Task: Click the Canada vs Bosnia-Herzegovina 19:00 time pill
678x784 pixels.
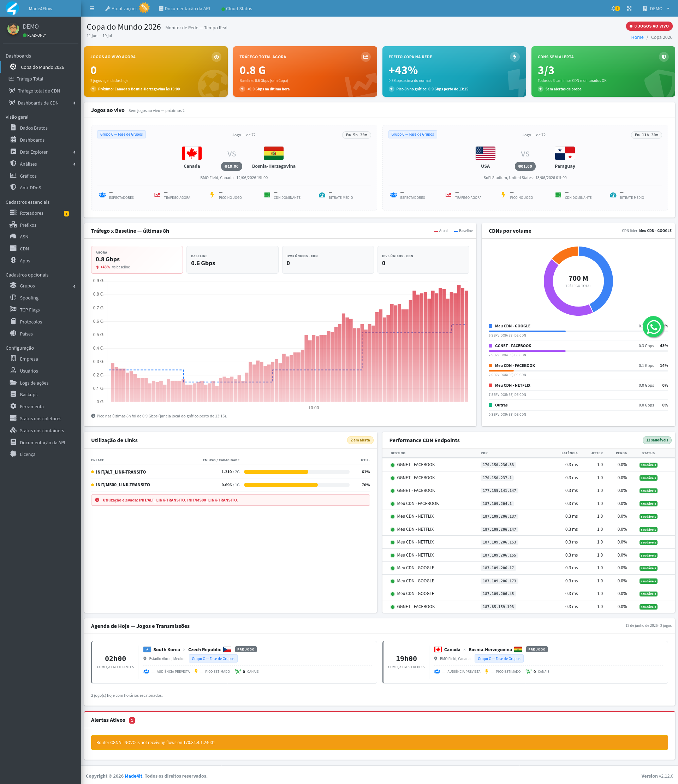Action: click(232, 166)
